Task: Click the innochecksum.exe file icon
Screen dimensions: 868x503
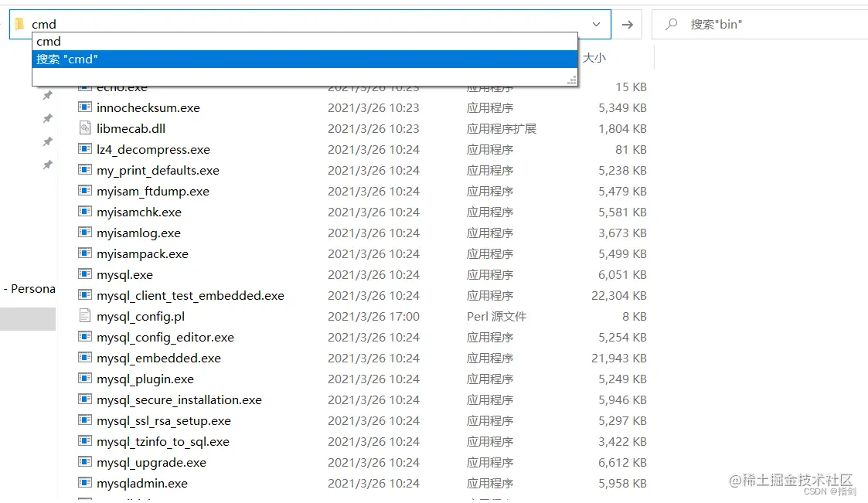Action: (x=85, y=107)
